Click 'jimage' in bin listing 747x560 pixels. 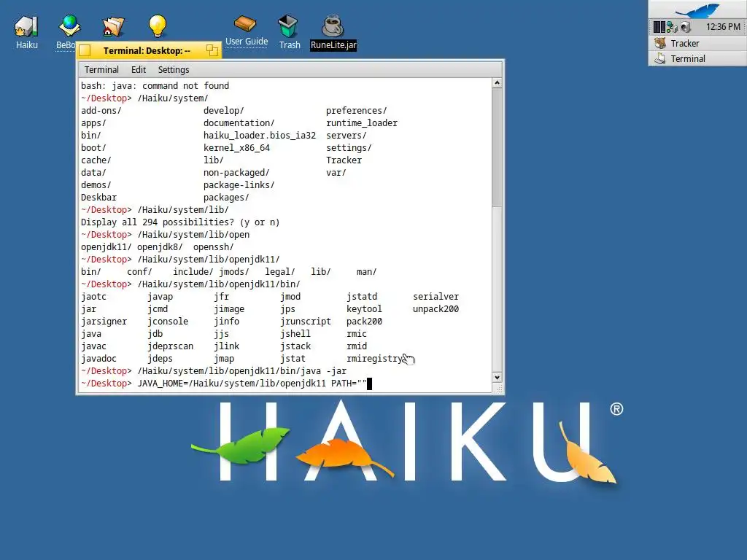click(229, 309)
